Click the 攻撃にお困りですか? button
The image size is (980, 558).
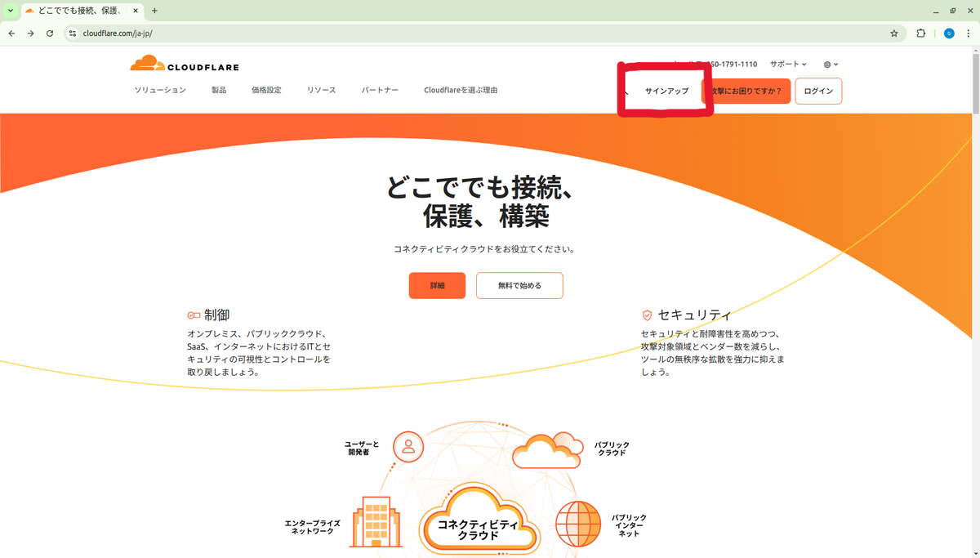tap(746, 91)
